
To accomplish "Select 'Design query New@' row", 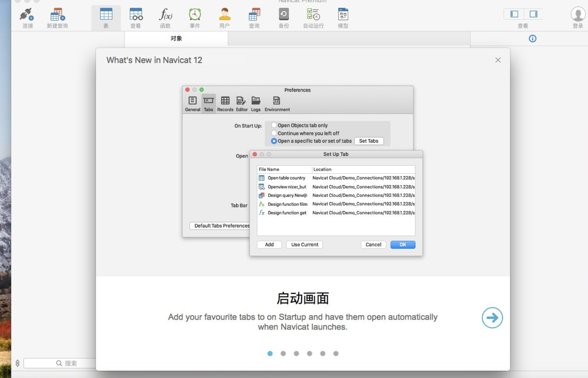I will pyautogui.click(x=336, y=195).
